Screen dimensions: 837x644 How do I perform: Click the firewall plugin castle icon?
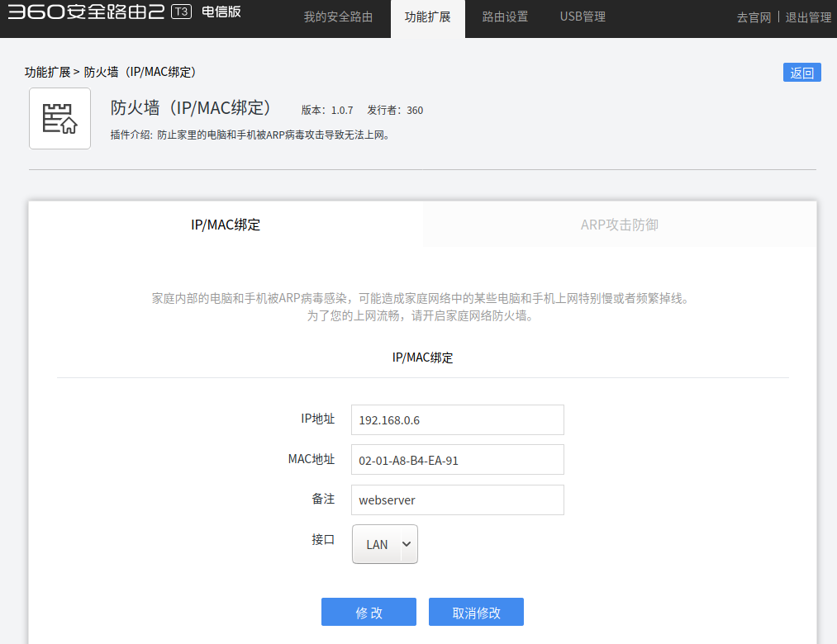pyautogui.click(x=59, y=119)
